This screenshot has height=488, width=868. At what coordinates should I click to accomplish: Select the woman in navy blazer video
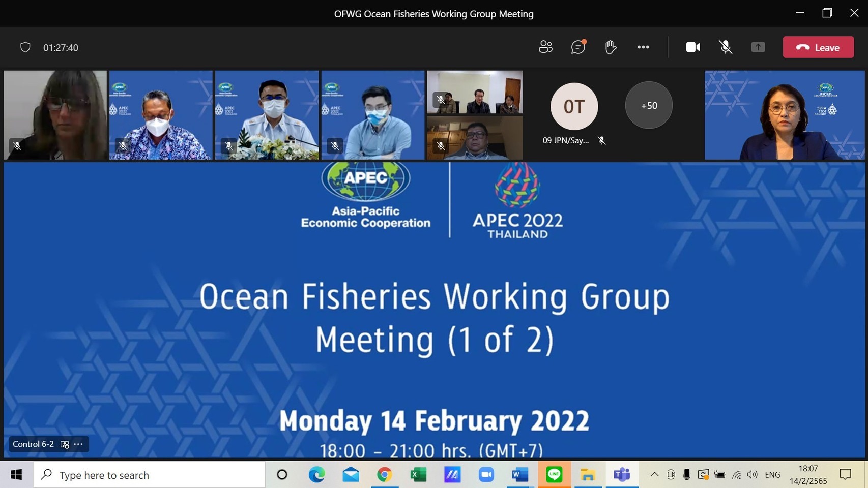tap(785, 115)
